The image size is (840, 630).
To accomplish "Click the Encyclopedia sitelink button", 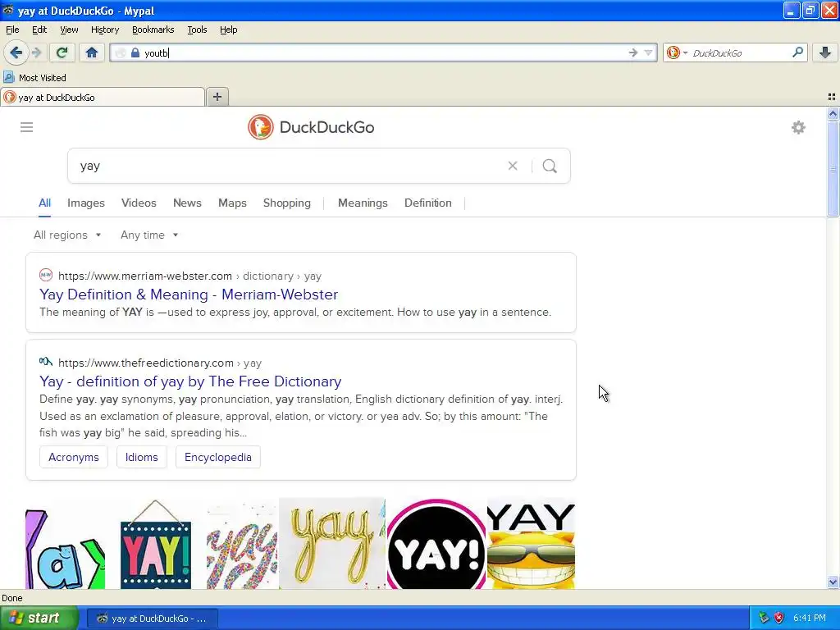I will pyautogui.click(x=217, y=457).
